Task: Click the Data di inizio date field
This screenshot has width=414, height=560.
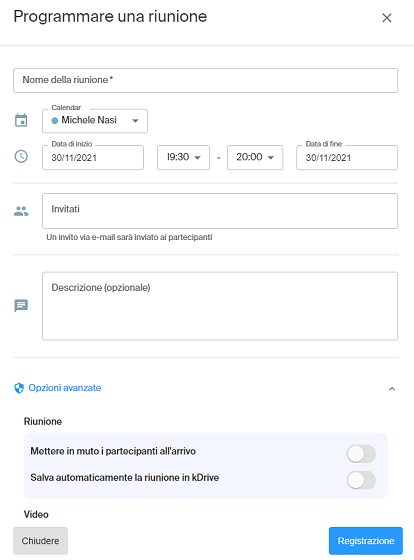Action: [93, 157]
